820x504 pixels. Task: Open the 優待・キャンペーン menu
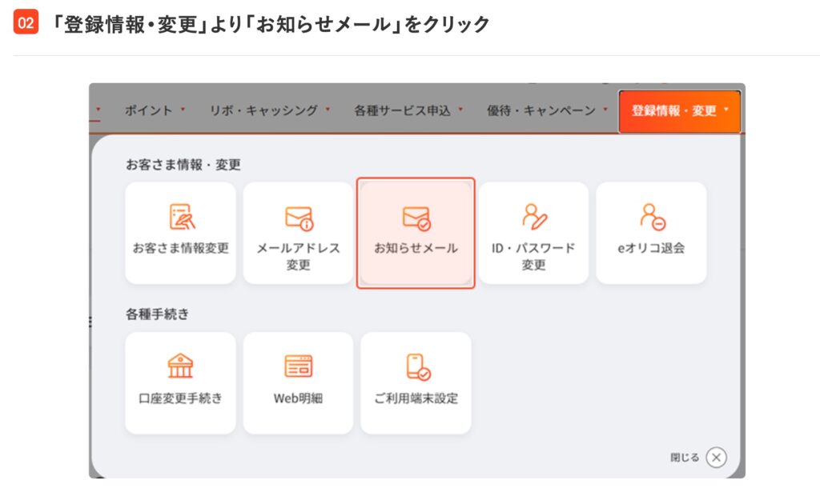tap(541, 110)
